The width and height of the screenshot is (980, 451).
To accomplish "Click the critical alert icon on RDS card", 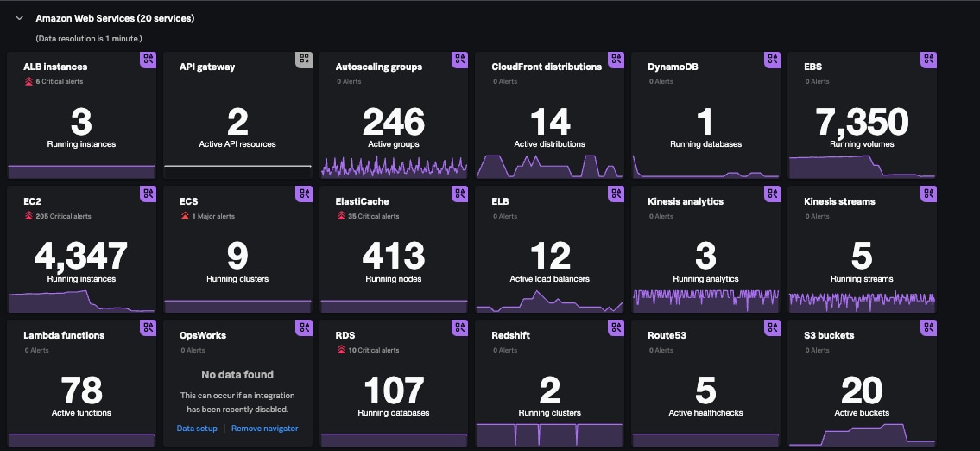I will click(x=340, y=350).
